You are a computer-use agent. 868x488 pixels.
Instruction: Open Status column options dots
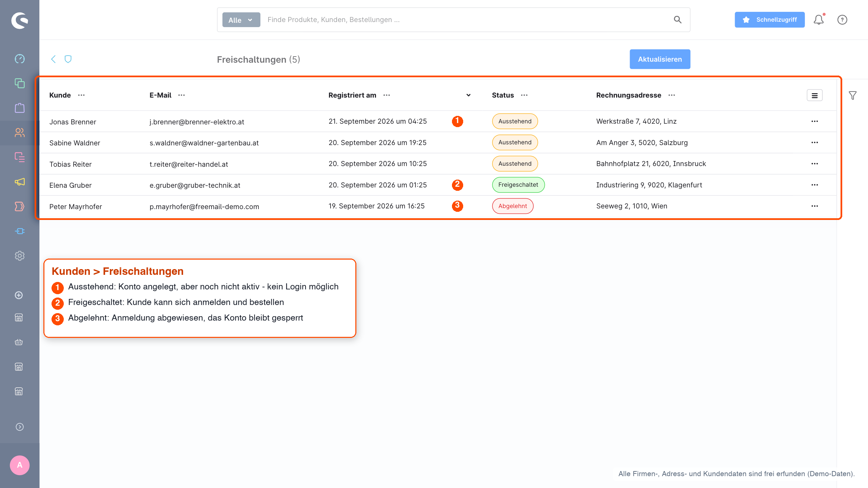pos(525,95)
